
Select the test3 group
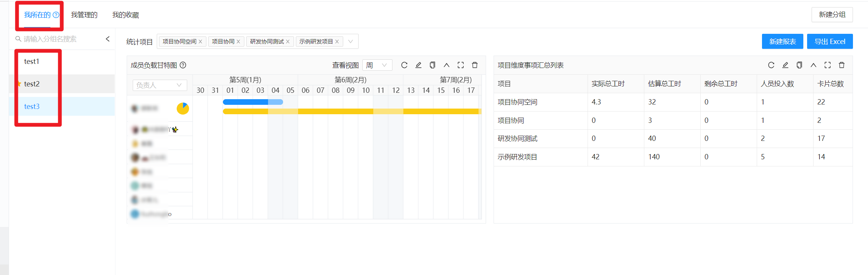(62, 106)
